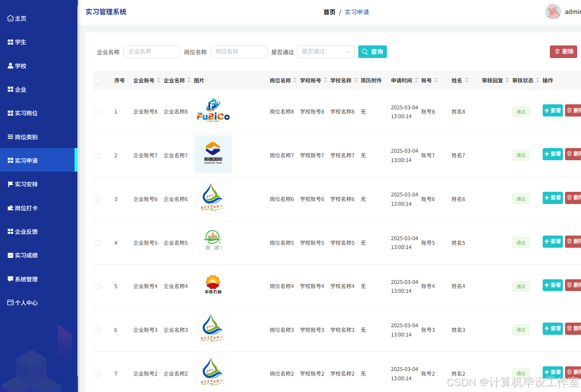Click the red 删除 button above table
581x392 pixels.
(563, 52)
